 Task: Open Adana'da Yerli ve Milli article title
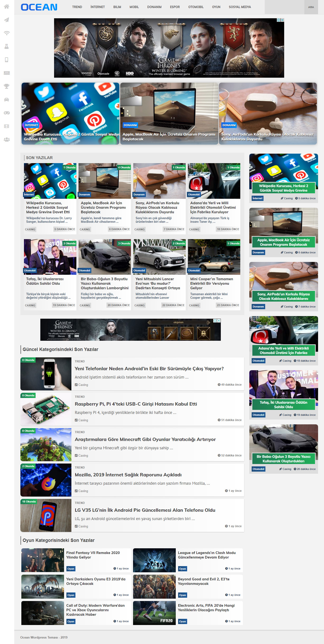pos(213,208)
